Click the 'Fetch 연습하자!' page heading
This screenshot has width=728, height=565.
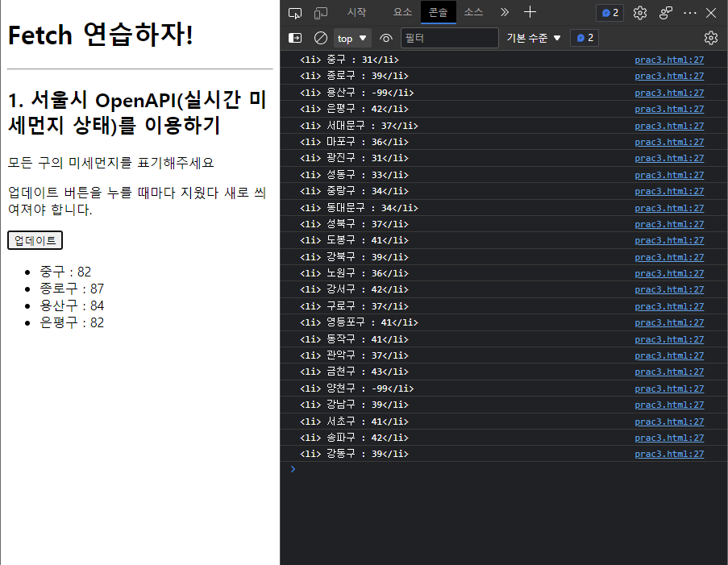100,35
